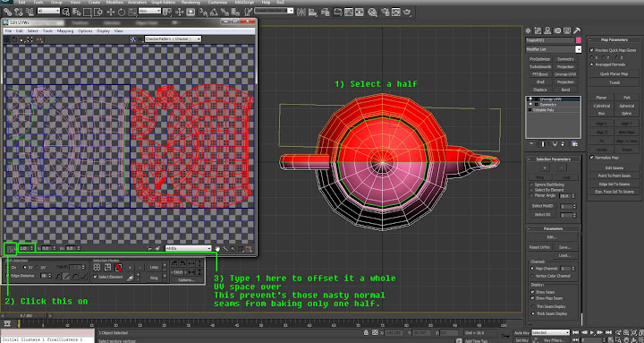
Task: Enable Ignore Backfacing checkbox
Action: click(531, 184)
